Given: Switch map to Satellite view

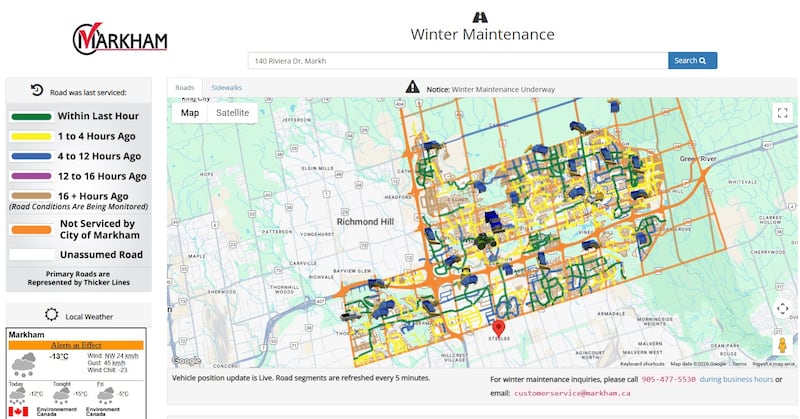Looking at the screenshot, I should [232, 113].
